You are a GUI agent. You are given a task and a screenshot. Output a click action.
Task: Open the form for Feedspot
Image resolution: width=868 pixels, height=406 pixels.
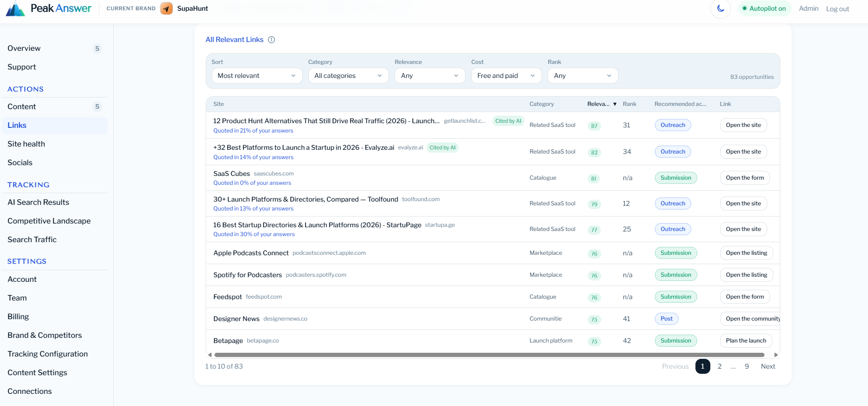(745, 297)
